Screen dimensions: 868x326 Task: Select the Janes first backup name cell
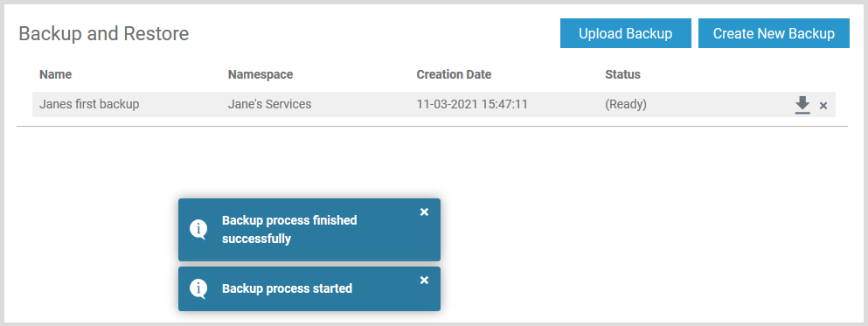(x=89, y=104)
